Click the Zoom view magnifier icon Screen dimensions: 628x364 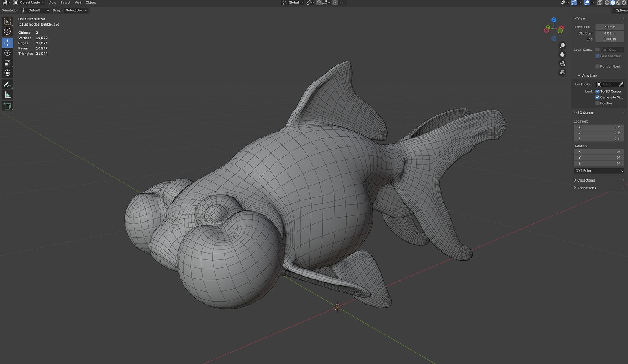pos(562,45)
